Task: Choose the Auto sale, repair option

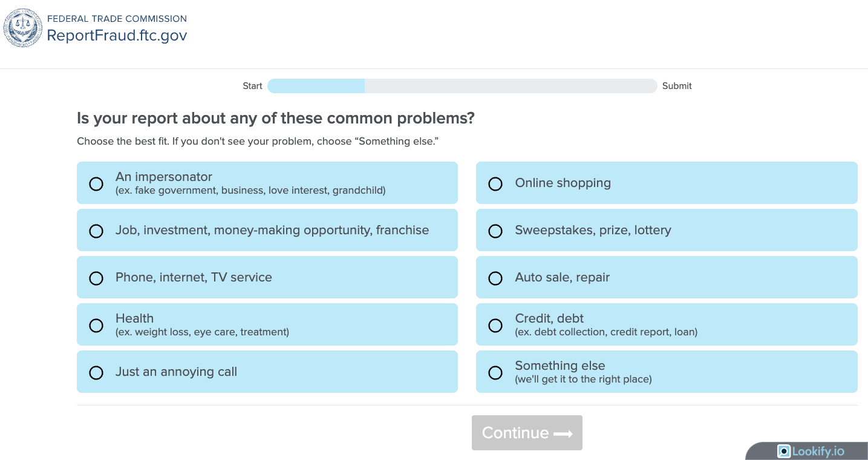Action: coord(495,278)
